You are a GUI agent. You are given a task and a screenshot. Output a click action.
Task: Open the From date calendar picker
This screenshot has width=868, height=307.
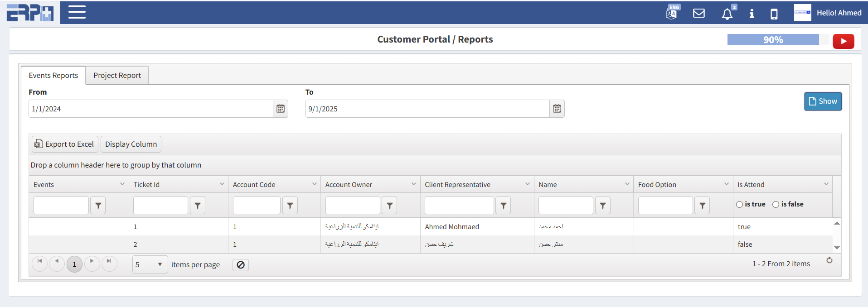point(281,109)
